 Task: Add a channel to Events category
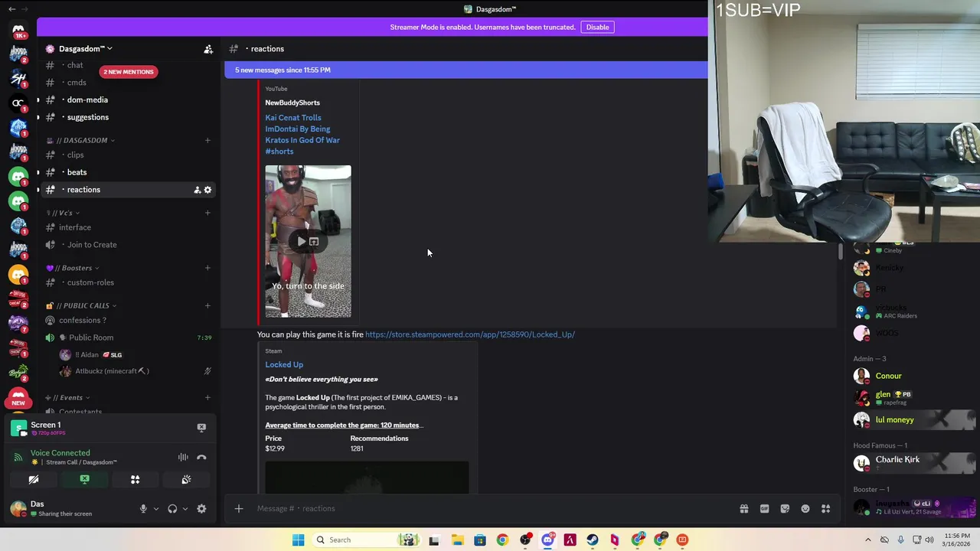pyautogui.click(x=207, y=397)
